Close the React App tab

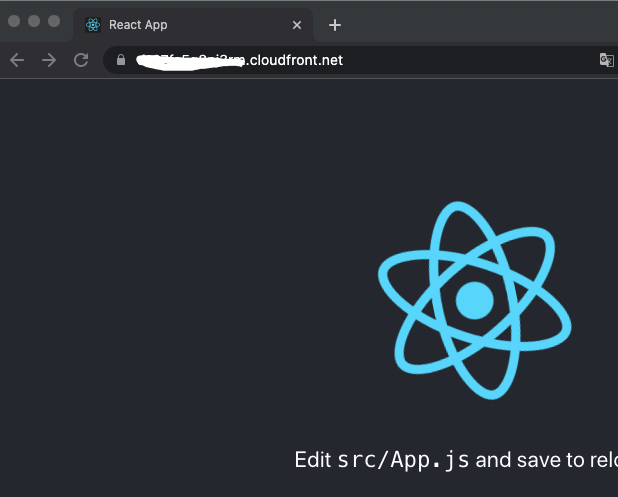pyautogui.click(x=297, y=25)
